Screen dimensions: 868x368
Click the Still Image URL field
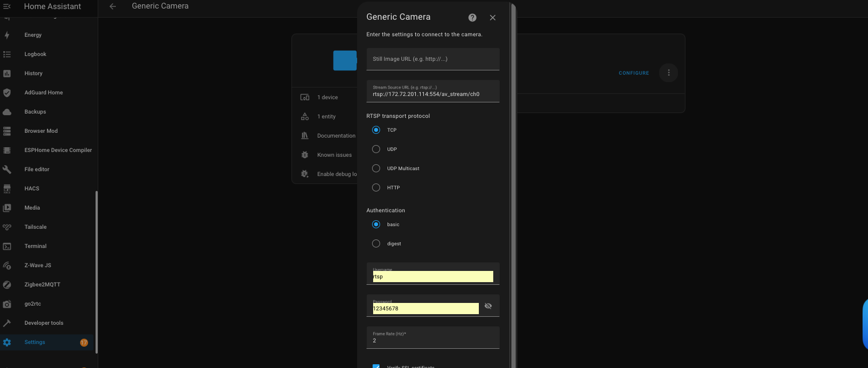(x=433, y=59)
